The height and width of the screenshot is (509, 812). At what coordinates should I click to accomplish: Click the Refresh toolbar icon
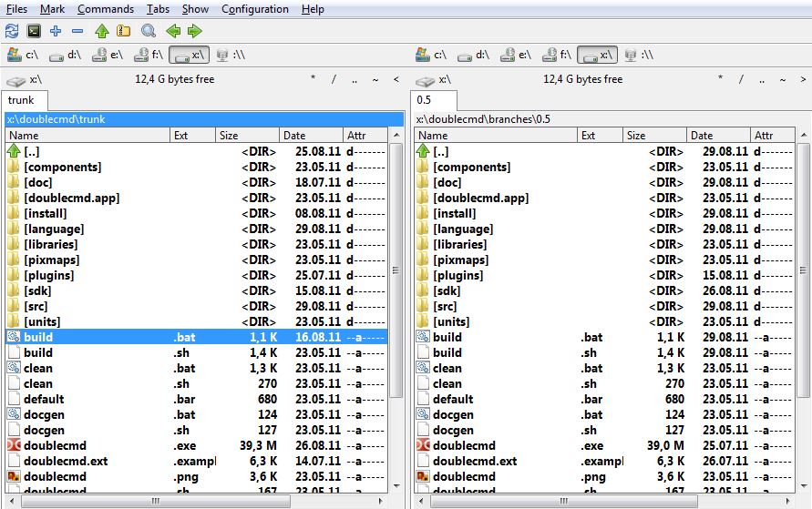pos(12,32)
